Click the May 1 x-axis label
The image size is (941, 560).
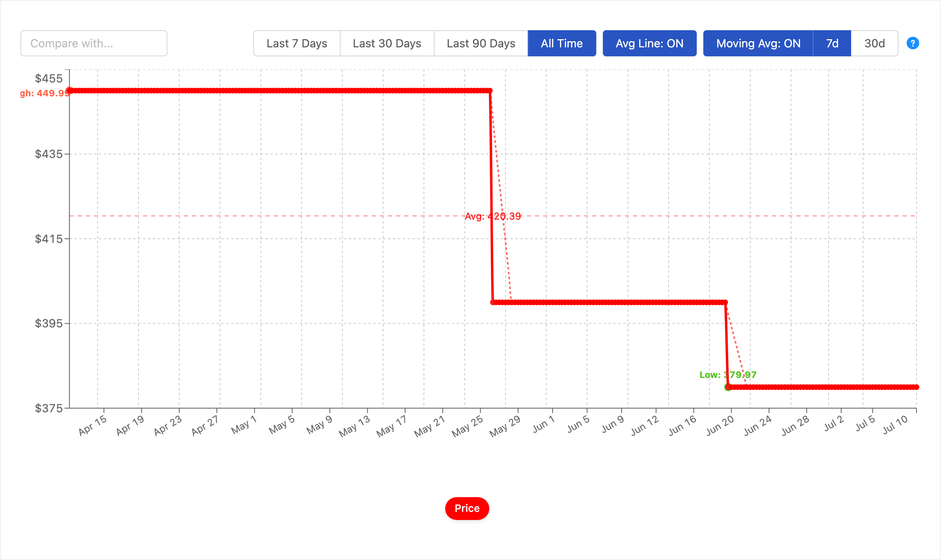click(x=244, y=424)
